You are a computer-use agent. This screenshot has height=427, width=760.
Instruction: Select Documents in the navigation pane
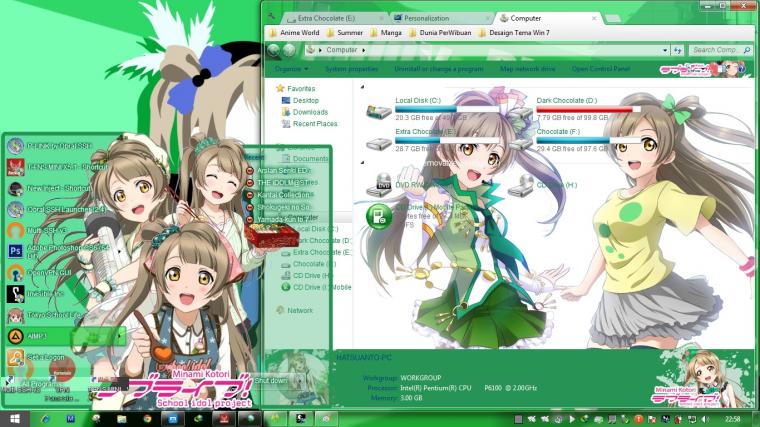coord(310,158)
